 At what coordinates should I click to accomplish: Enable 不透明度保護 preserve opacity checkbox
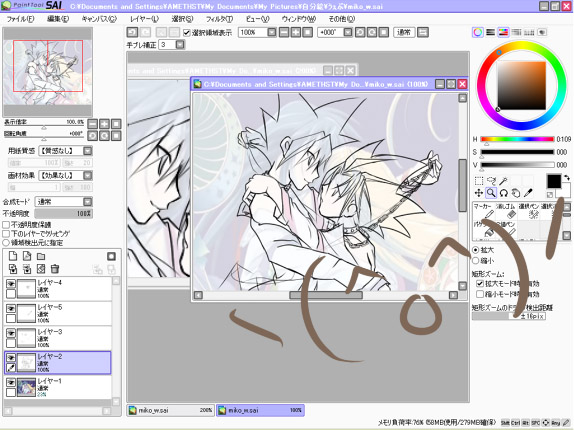[6, 225]
